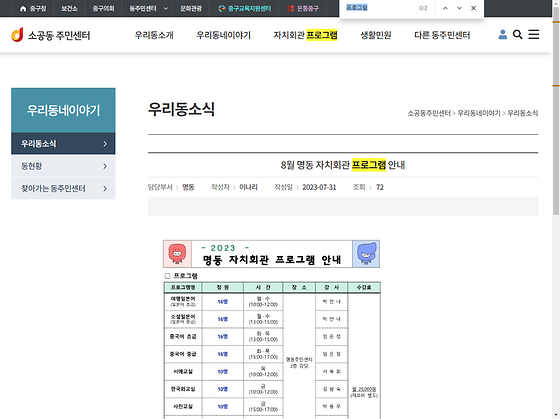
Task: Go to 중구의회 site
Action: tap(103, 8)
